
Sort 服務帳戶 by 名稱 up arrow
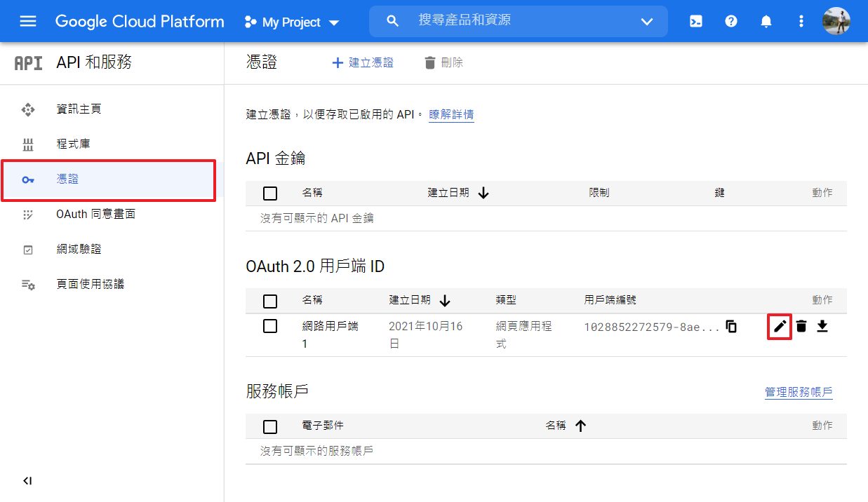click(x=580, y=426)
